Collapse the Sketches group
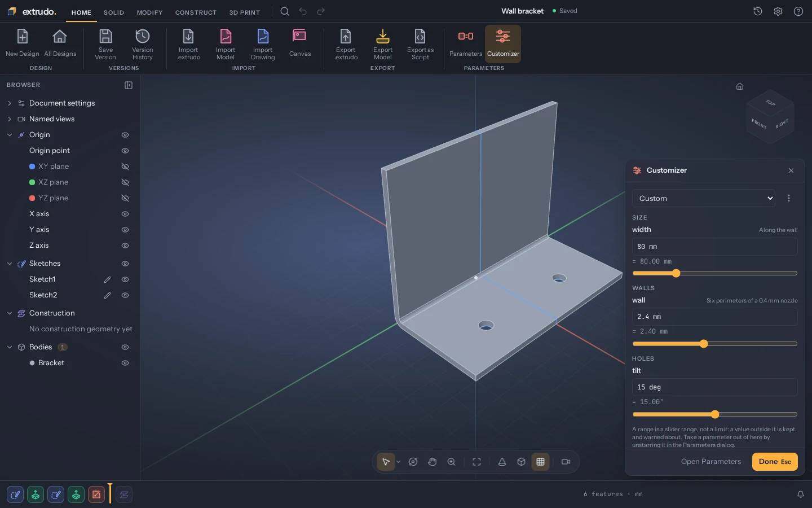 click(10, 264)
